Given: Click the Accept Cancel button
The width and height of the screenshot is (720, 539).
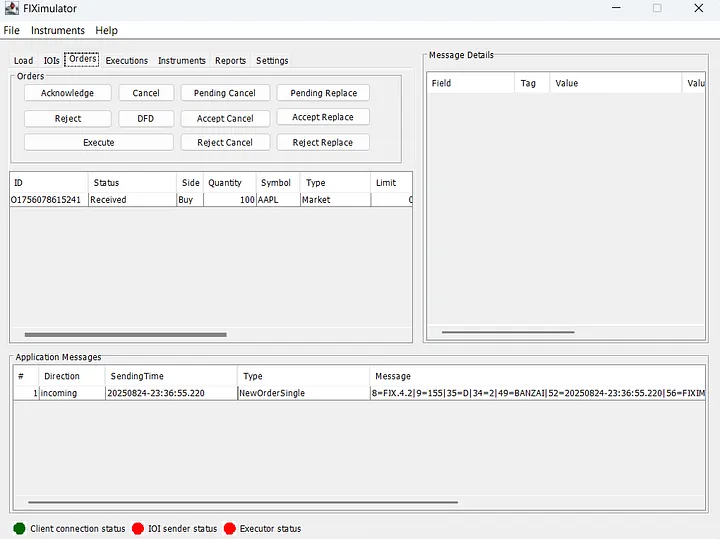Looking at the screenshot, I should (x=225, y=118).
